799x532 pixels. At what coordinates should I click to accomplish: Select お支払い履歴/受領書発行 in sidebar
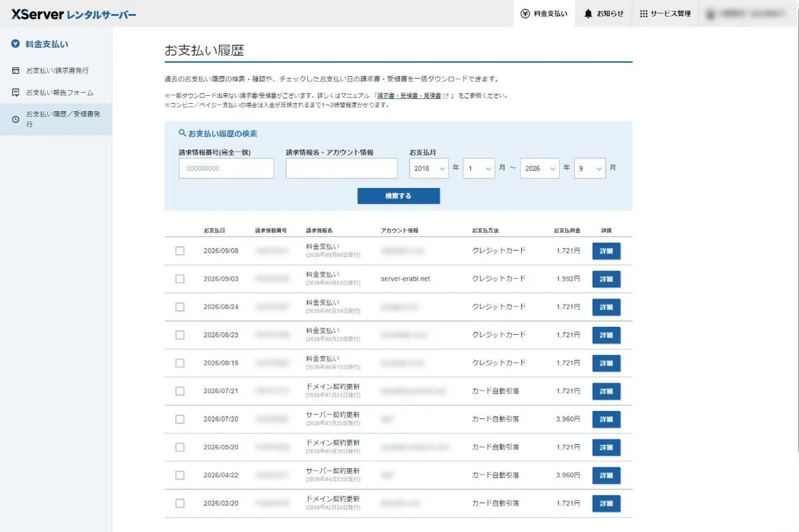tap(56, 119)
